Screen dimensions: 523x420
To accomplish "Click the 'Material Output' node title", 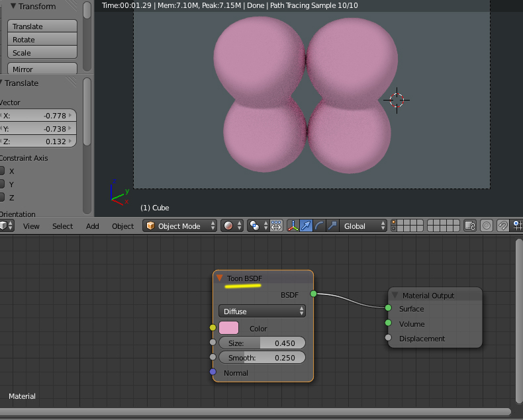I will pyautogui.click(x=428, y=296).
